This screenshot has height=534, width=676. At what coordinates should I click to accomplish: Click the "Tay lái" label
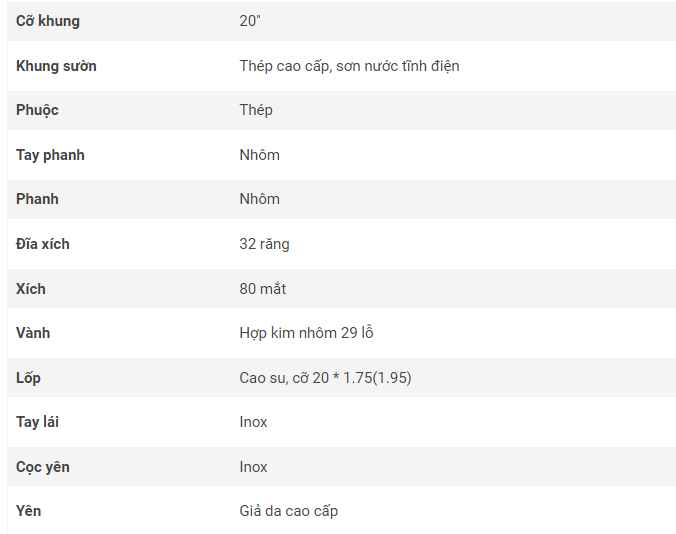[37, 422]
